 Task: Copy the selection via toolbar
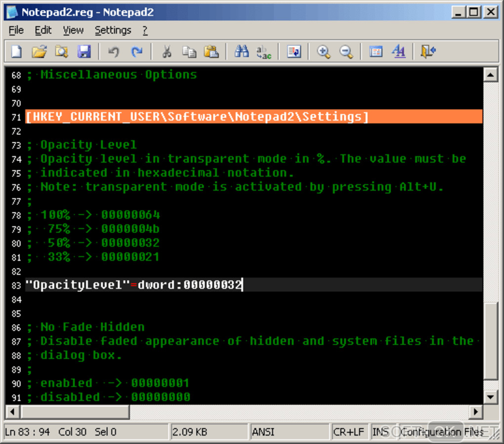[189, 51]
